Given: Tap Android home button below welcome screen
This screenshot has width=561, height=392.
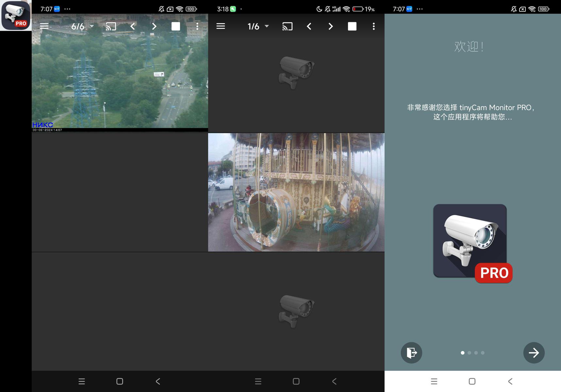Looking at the screenshot, I should click(472, 381).
